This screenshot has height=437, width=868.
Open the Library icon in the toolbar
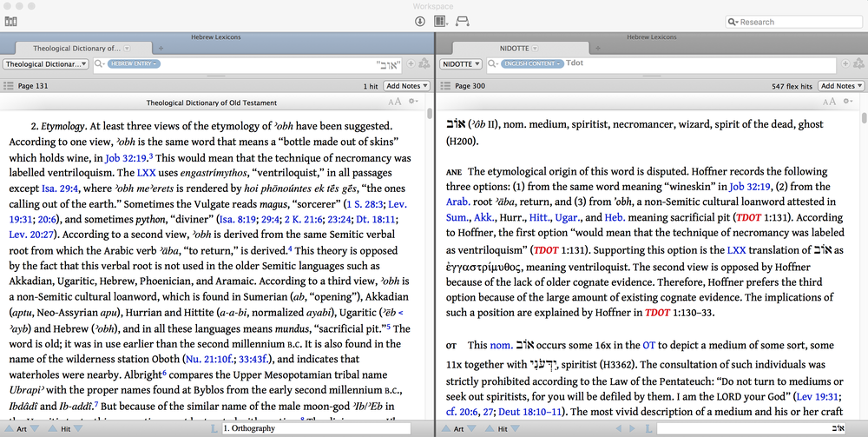[10, 21]
